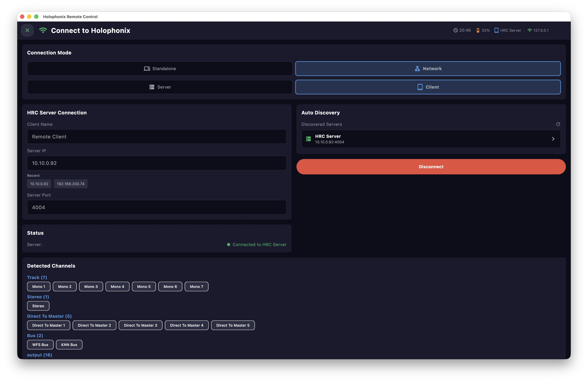Select the Mono 2 channel
This screenshot has width=588, height=382.
click(x=65, y=287)
